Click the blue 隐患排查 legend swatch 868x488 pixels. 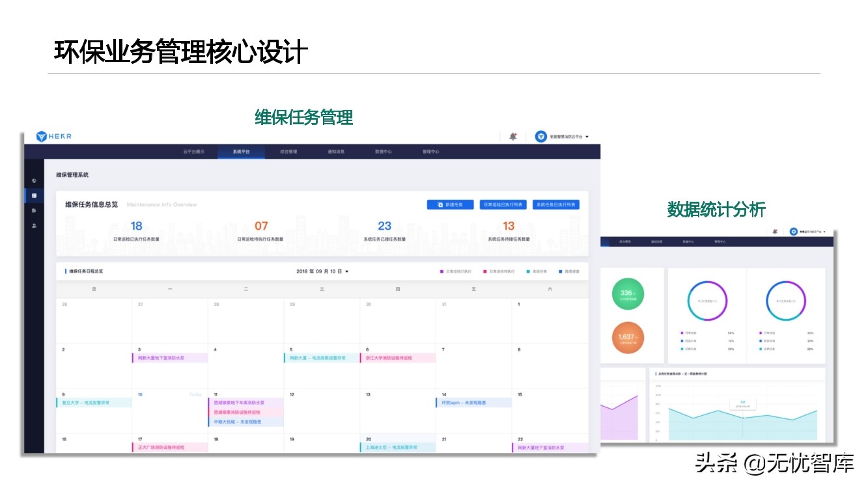click(560, 271)
